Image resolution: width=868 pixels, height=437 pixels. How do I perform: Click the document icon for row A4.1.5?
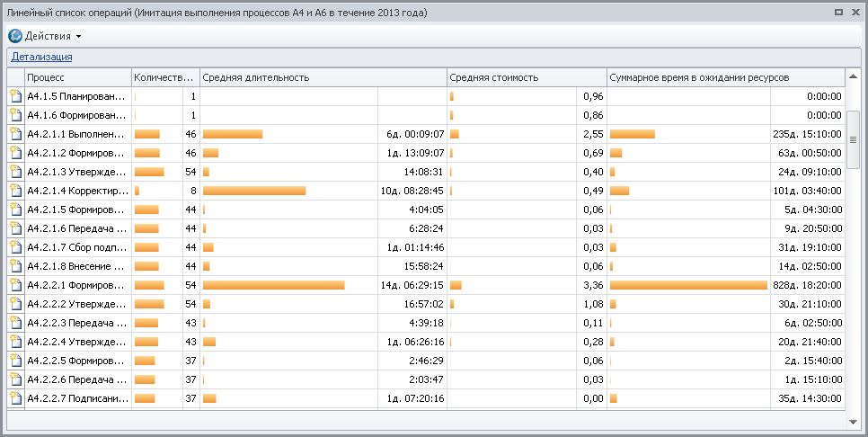[x=14, y=96]
